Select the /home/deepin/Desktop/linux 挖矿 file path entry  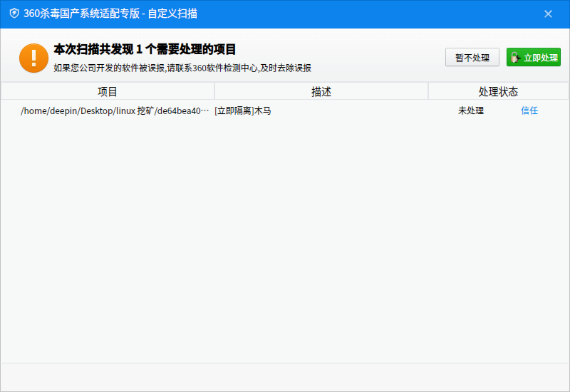click(115, 111)
